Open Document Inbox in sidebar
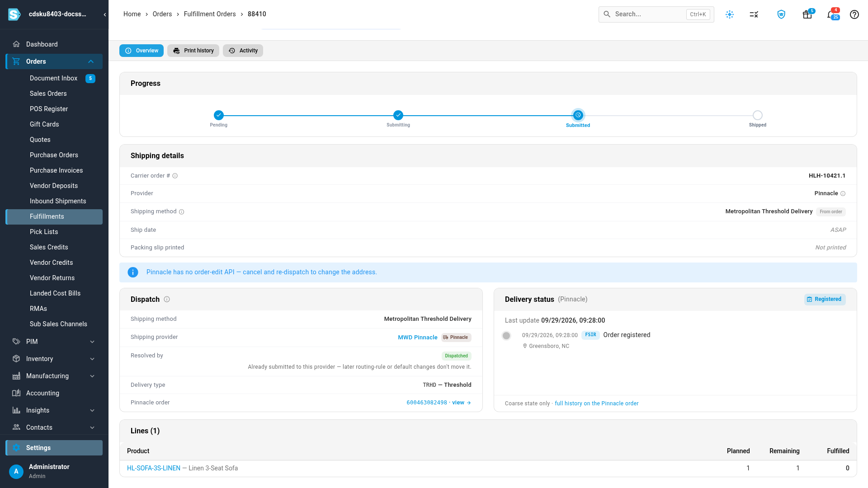The height and width of the screenshot is (488, 868). click(x=54, y=78)
